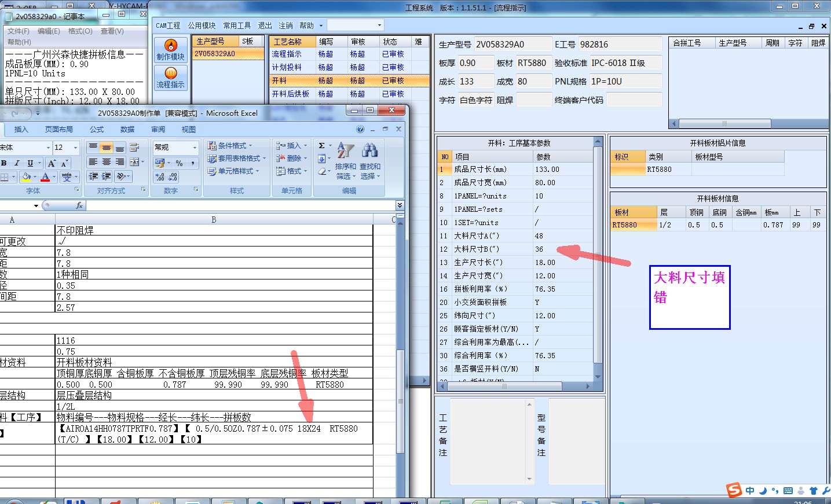831x504 pixels.
Task: Increase indent in Excel alignment group
Action: coord(107,176)
